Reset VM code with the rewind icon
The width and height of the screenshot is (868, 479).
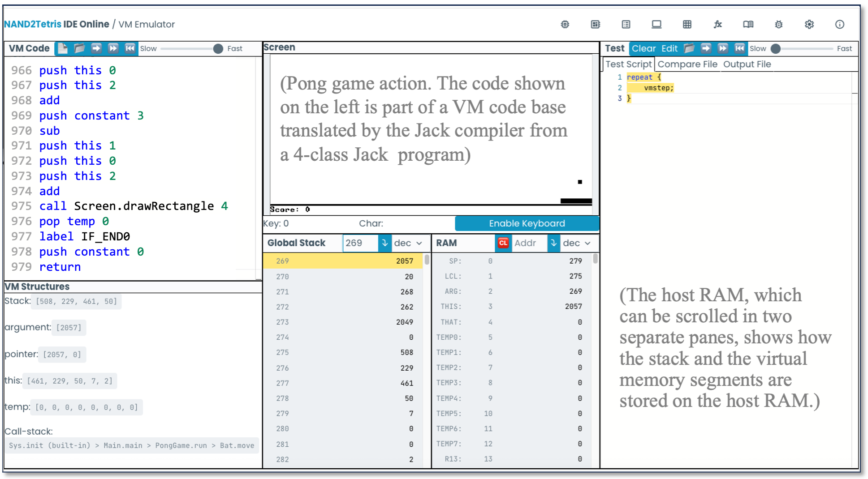[130, 48]
